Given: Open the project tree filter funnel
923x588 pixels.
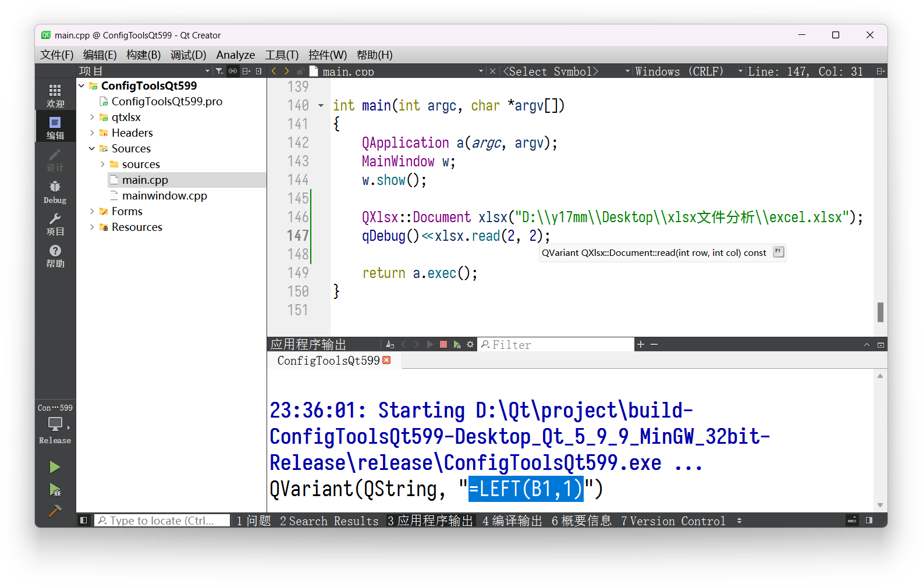Looking at the screenshot, I should (219, 71).
